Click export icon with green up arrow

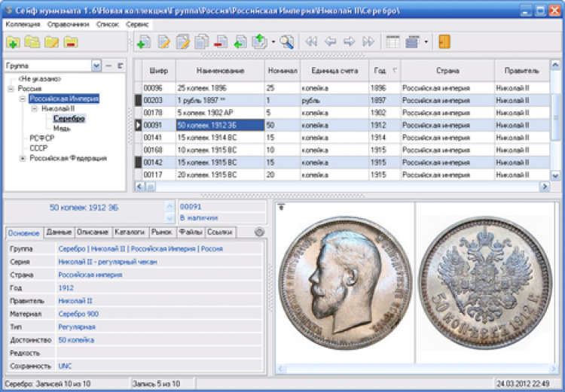pos(259,41)
